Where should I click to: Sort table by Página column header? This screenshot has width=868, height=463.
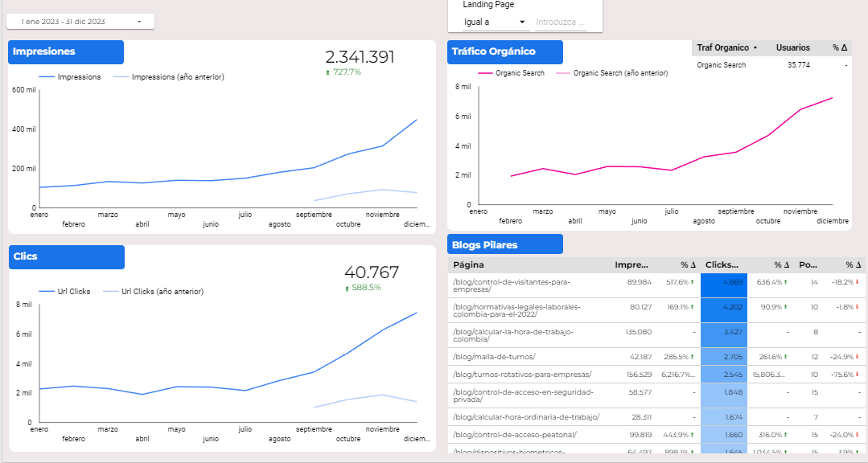click(468, 265)
